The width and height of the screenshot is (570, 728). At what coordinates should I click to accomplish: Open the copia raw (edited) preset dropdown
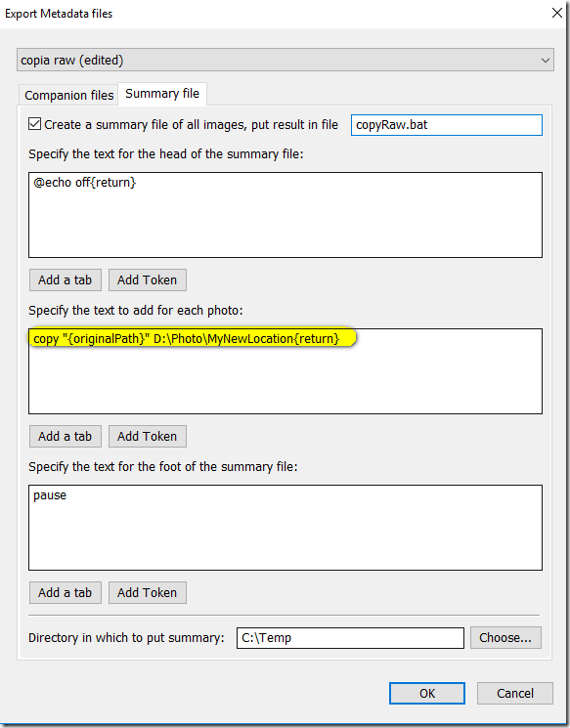coord(285,60)
